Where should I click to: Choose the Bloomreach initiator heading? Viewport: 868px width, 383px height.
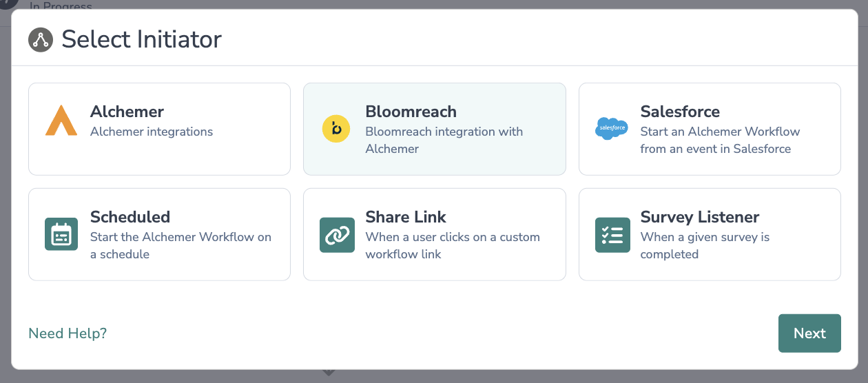(x=411, y=112)
